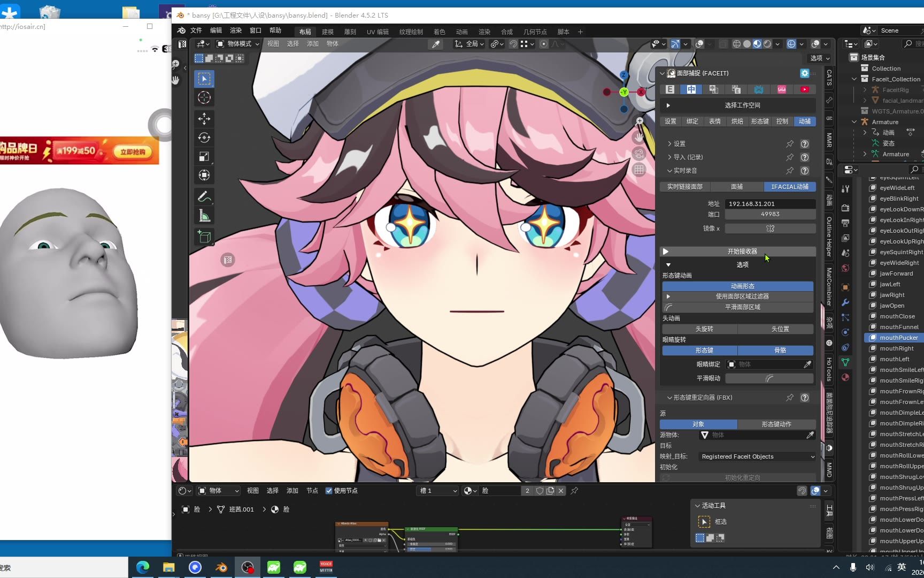This screenshot has width=924, height=578.
Task: Open File Explorer from the taskbar
Action: pyautogui.click(x=169, y=567)
